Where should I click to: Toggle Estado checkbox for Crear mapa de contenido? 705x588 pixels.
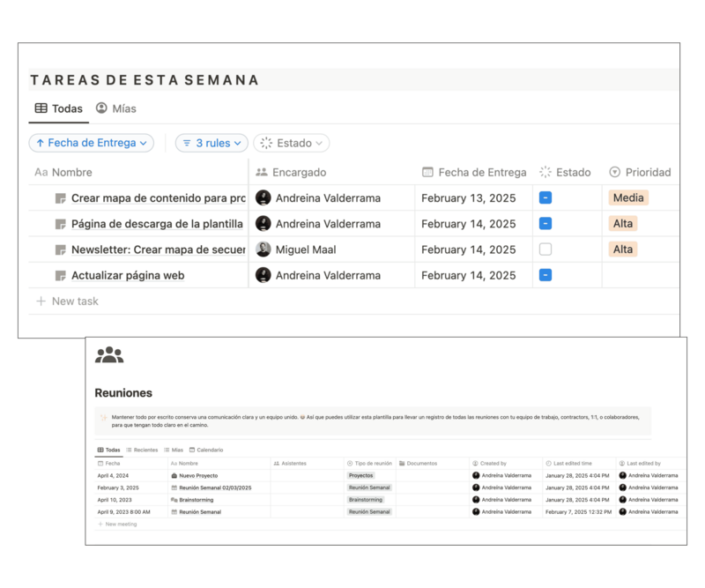pyautogui.click(x=545, y=198)
